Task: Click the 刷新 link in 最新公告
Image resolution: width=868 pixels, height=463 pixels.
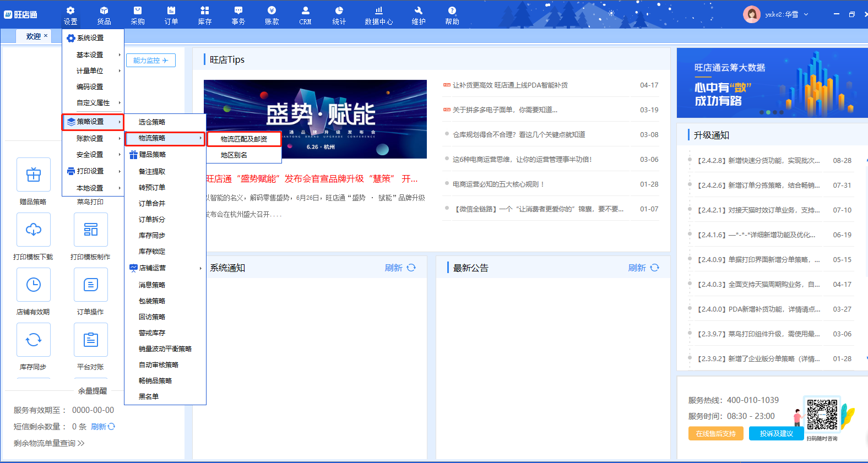Action: [637, 268]
